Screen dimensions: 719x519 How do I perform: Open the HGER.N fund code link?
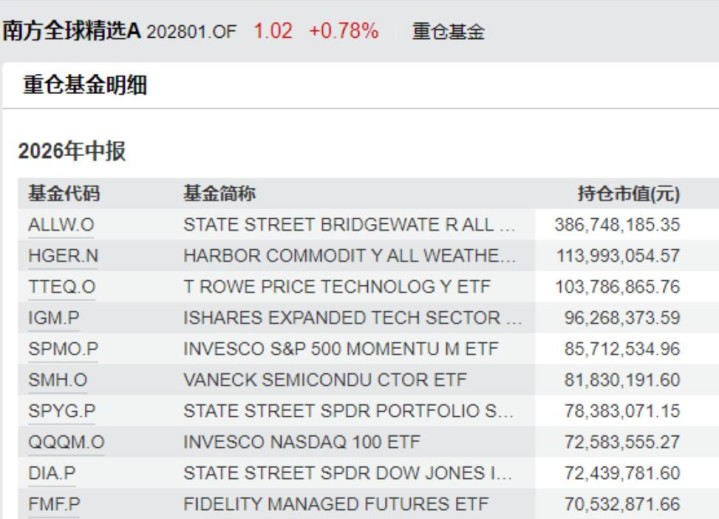63,256
